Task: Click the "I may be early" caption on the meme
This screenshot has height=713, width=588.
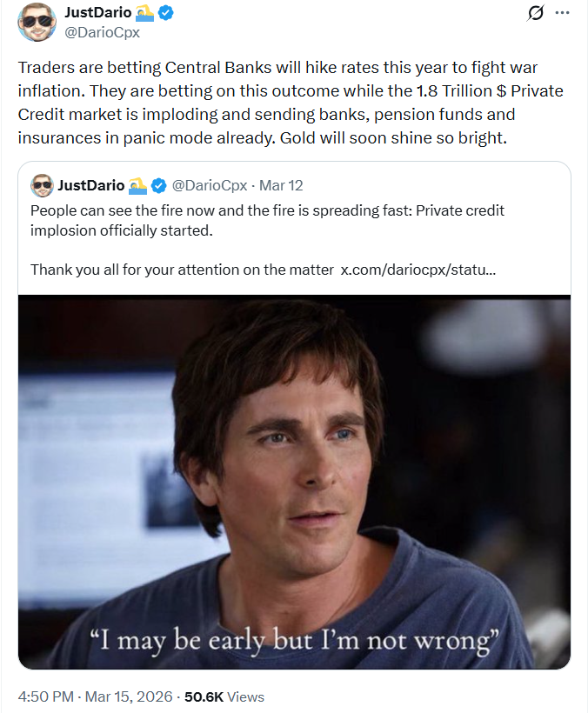Action: point(294,642)
